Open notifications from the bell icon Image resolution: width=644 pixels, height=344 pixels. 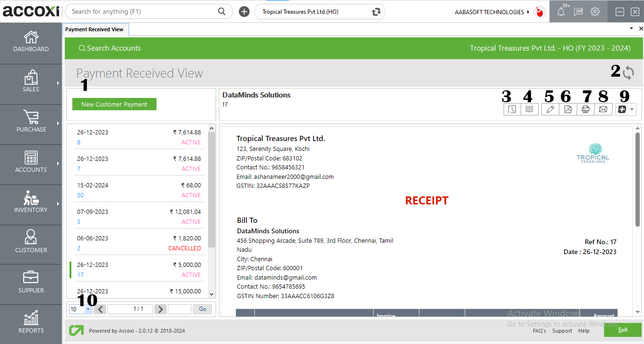click(561, 11)
